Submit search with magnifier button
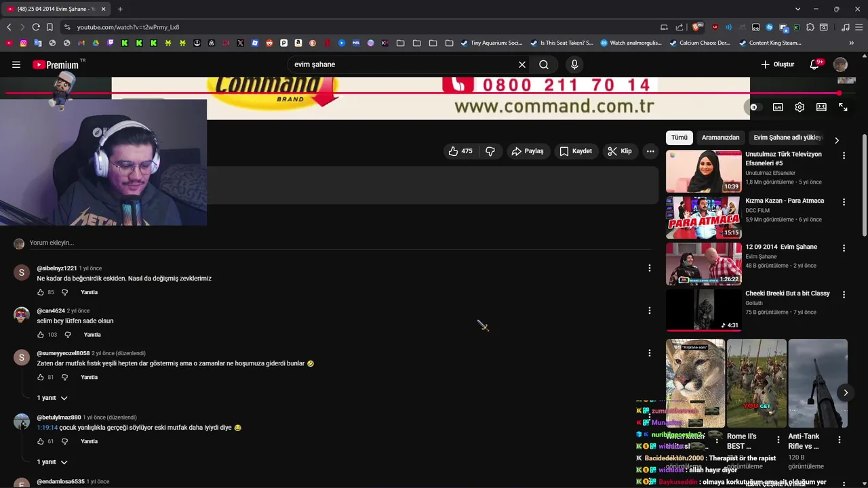The image size is (868, 488). (544, 64)
